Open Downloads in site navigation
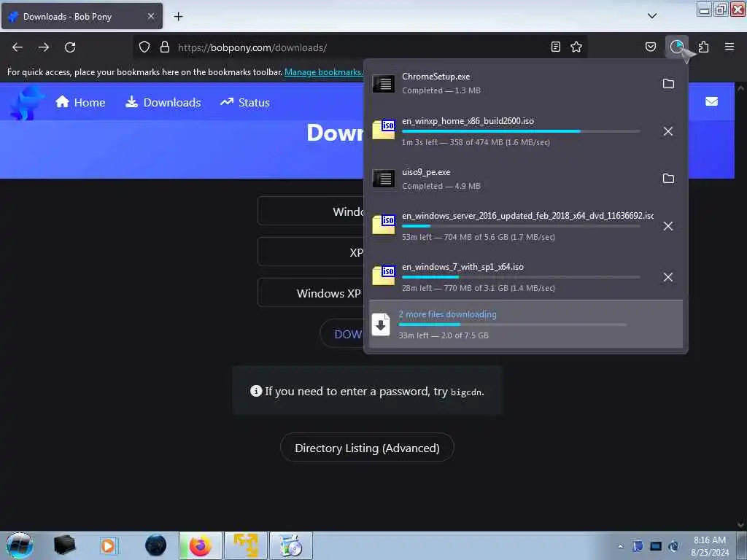The image size is (747, 560). (x=163, y=102)
